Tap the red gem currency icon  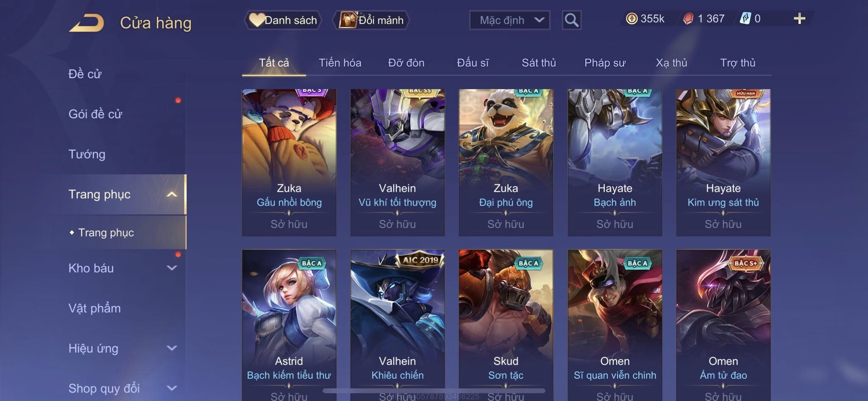pos(688,19)
